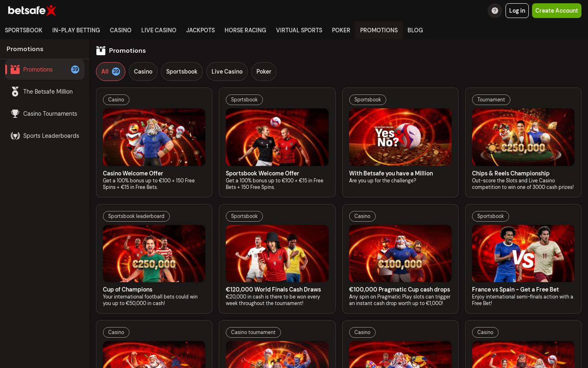Viewport: 588px width, 368px height.
Task: Filter promotions by Casino
Action: click(143, 72)
